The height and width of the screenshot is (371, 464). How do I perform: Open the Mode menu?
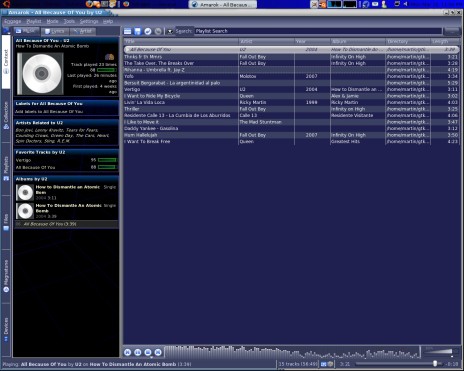52,21
